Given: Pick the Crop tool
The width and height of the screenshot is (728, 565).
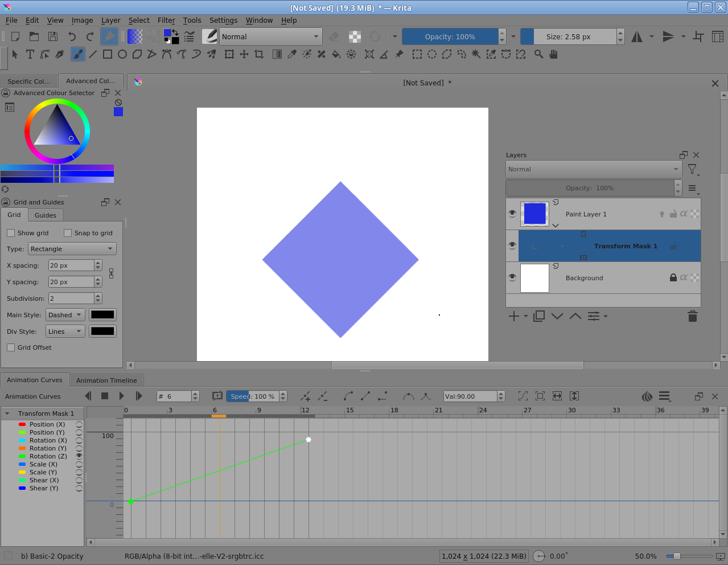Looking at the screenshot, I should (259, 54).
